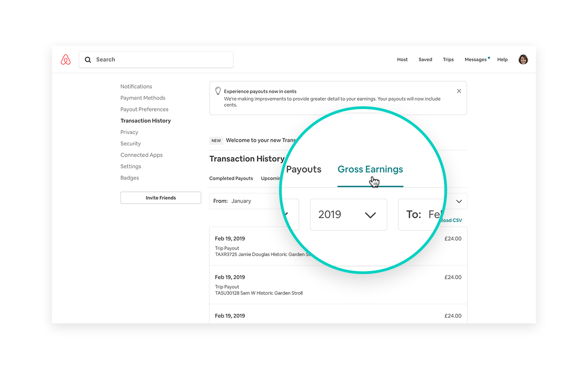Go to Payment Methods settings
Image resolution: width=588 pixels, height=369 pixels.
[x=143, y=98]
